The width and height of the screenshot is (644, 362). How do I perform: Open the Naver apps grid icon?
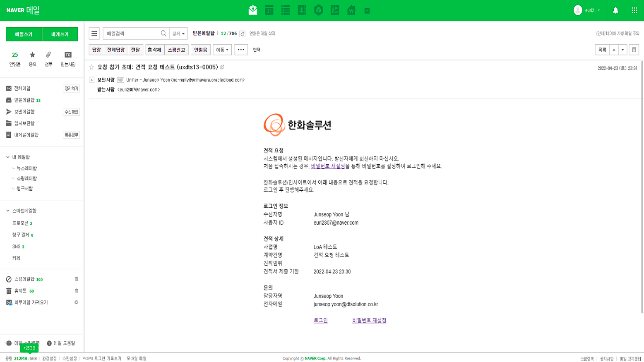tap(634, 10)
